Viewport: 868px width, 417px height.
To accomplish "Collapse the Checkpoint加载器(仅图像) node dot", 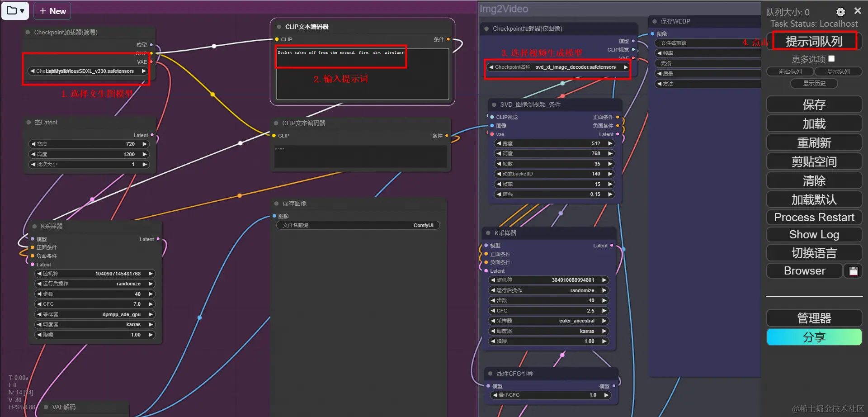I will click(x=487, y=28).
